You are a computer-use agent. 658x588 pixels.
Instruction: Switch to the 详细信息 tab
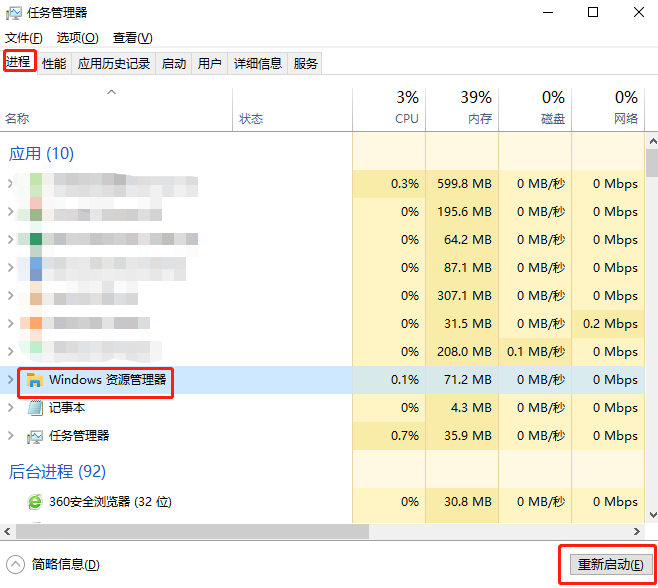click(x=258, y=63)
